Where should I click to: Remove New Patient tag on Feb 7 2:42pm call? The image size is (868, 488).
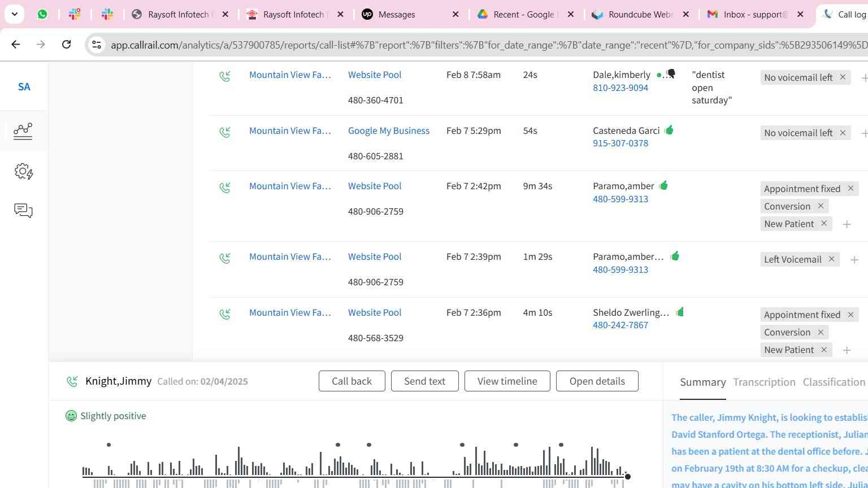(824, 223)
